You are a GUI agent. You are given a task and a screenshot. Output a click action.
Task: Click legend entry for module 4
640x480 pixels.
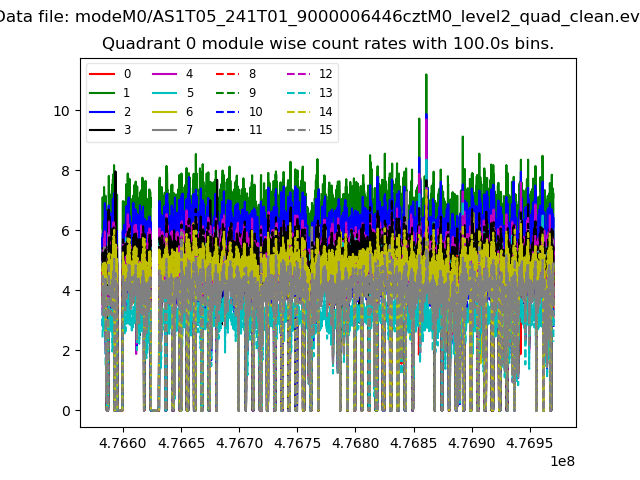pos(173,74)
